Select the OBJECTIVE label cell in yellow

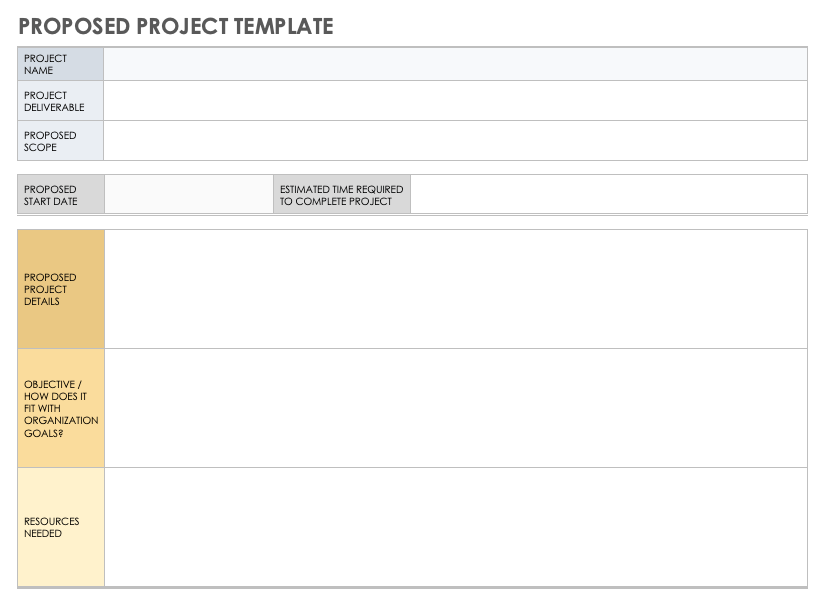61,408
